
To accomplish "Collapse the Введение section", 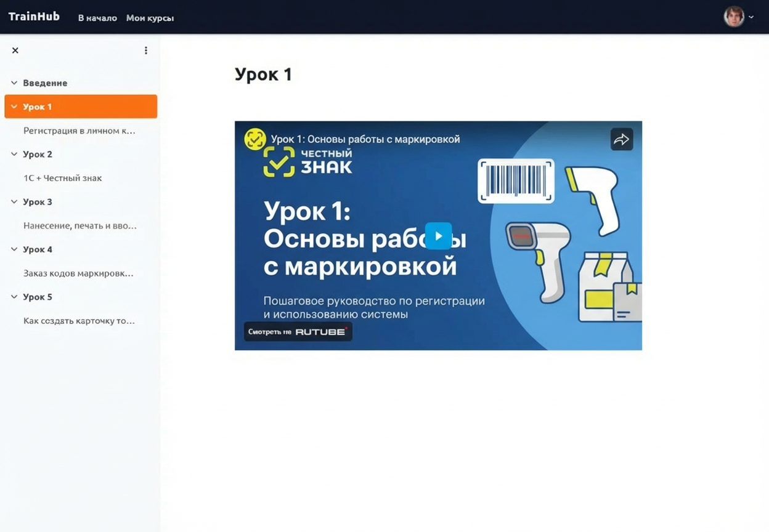I will click(x=13, y=83).
